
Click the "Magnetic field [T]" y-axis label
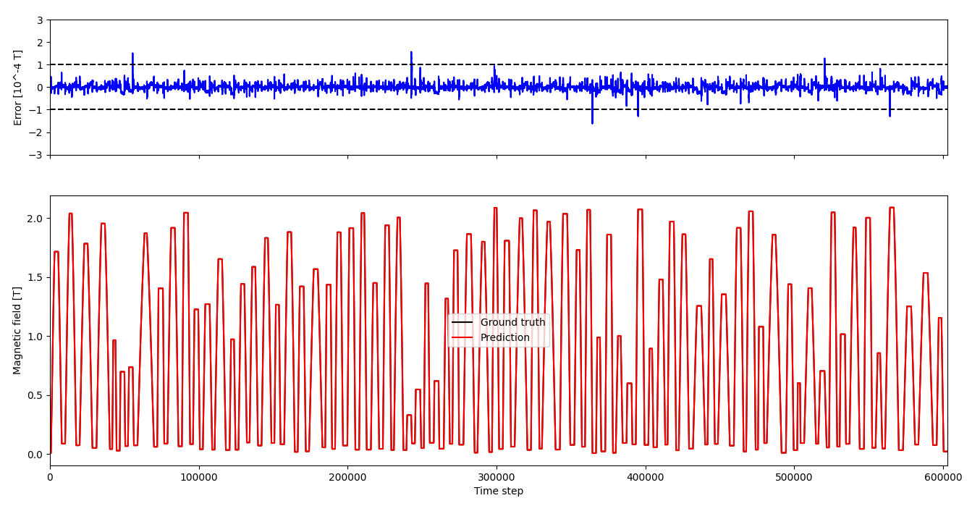coord(18,330)
